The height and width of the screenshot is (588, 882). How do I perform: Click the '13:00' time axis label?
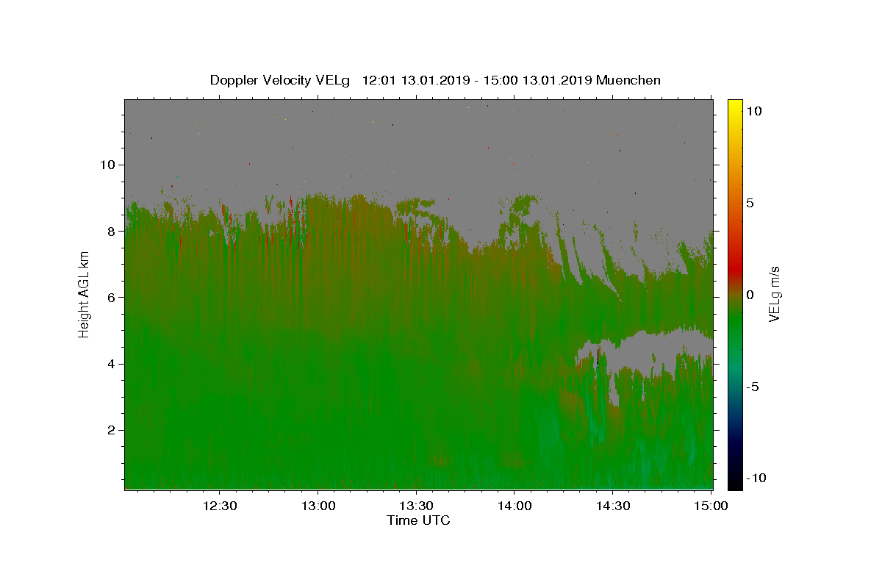[318, 506]
